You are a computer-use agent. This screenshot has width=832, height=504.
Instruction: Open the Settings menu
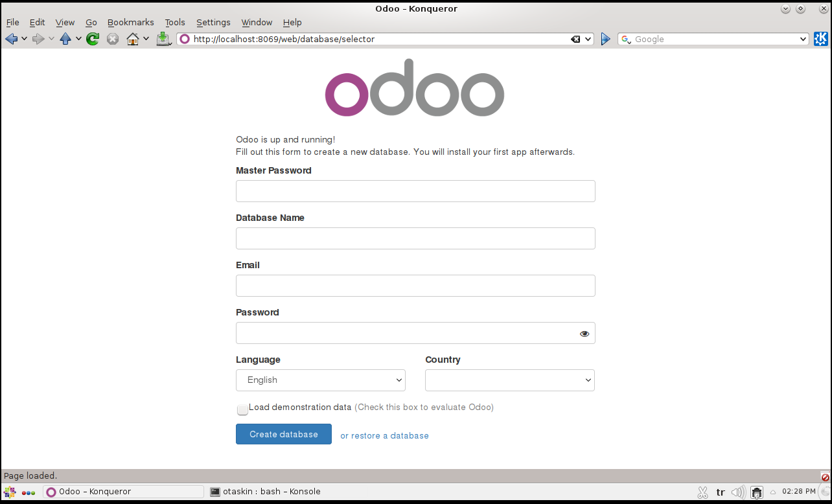pyautogui.click(x=213, y=22)
